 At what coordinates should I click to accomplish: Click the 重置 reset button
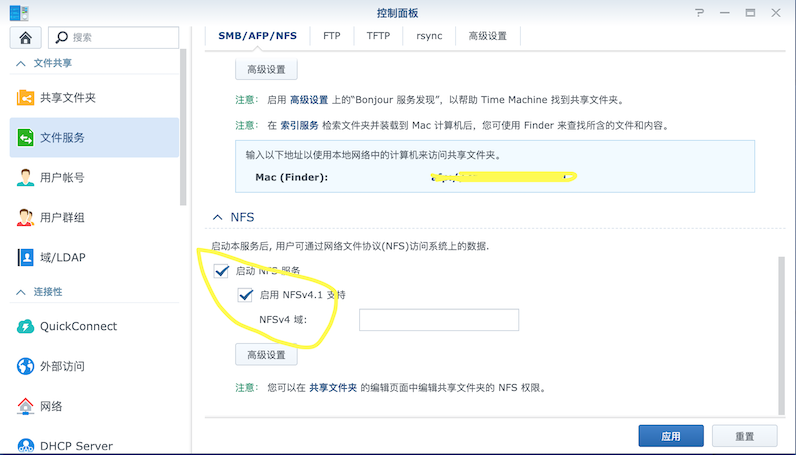745,436
